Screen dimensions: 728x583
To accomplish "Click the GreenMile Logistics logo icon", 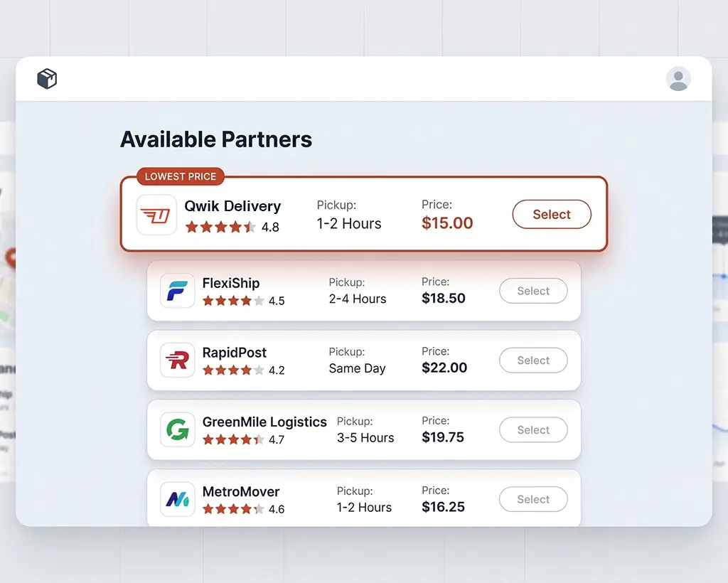I will (177, 430).
